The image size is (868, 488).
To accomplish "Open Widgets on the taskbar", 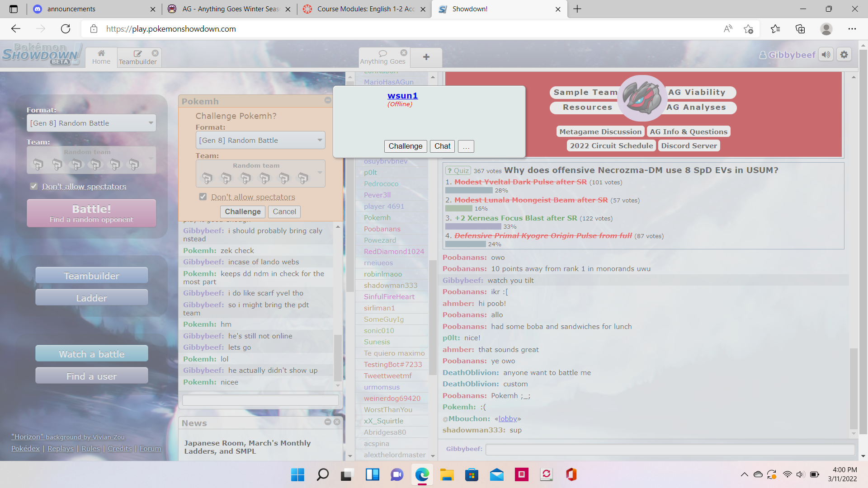I will click(372, 474).
